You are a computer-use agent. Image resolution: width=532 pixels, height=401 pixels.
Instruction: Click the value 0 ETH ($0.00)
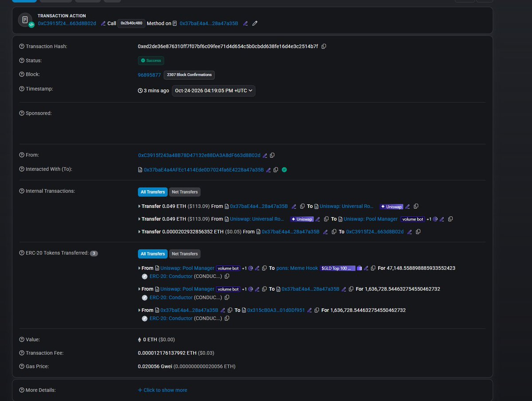(156, 340)
